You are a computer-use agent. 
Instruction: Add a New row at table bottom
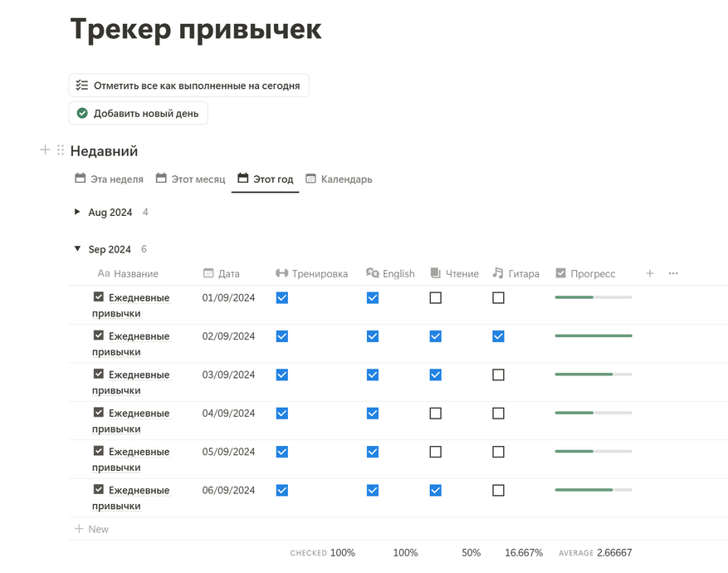[92, 529]
